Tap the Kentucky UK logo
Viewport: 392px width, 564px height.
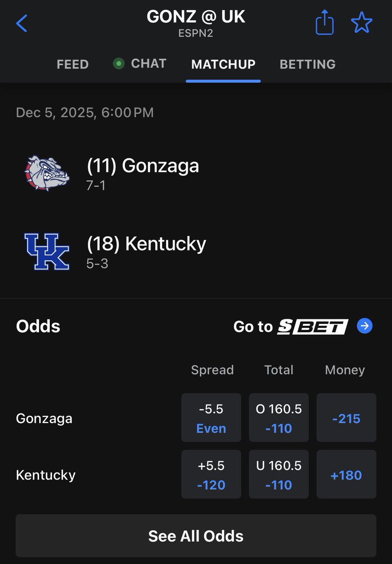point(47,251)
